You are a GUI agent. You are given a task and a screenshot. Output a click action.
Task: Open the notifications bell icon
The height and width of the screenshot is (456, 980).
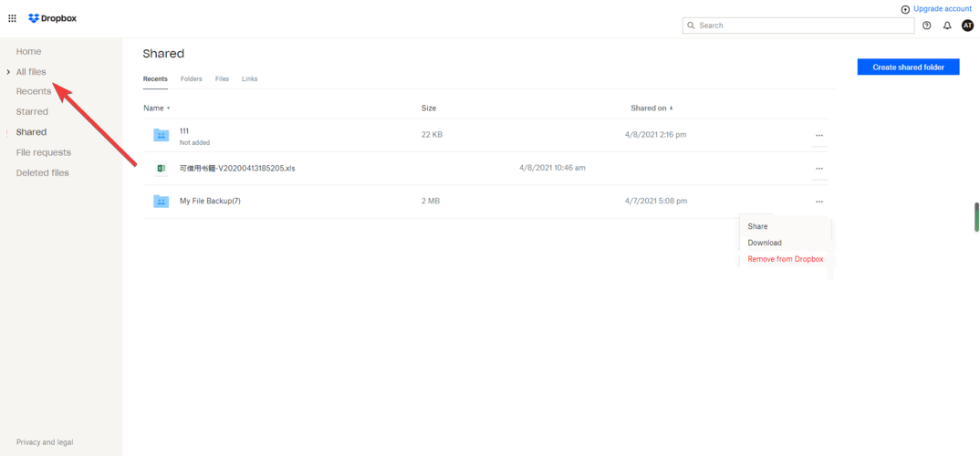947,26
